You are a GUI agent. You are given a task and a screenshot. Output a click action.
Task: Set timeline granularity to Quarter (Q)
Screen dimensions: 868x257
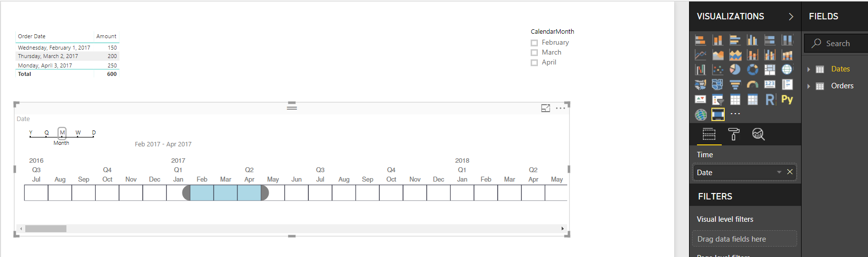47,132
